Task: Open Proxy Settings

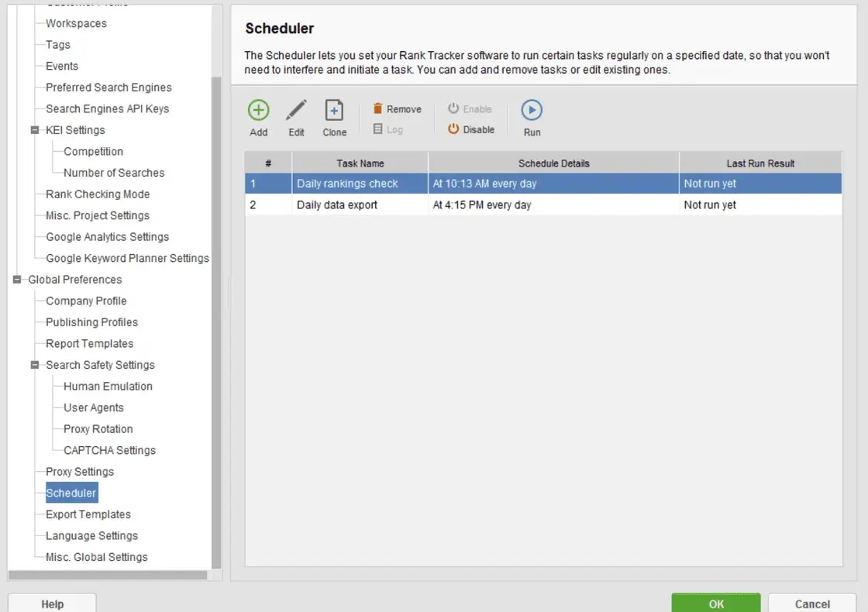Action: 80,472
